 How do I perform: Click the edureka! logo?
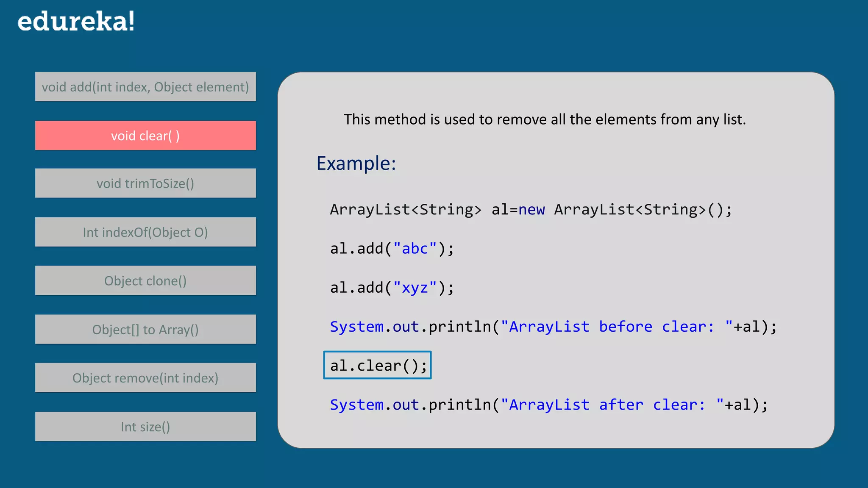point(76,22)
